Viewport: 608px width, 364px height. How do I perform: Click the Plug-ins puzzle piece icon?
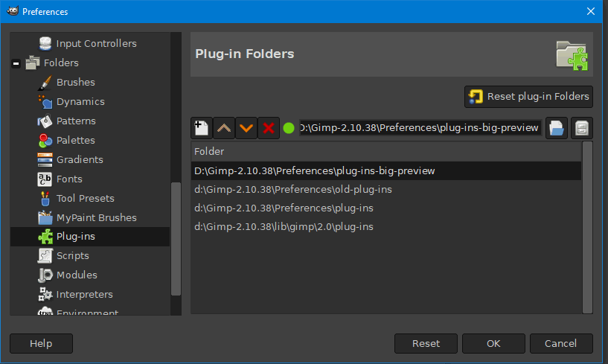point(45,236)
